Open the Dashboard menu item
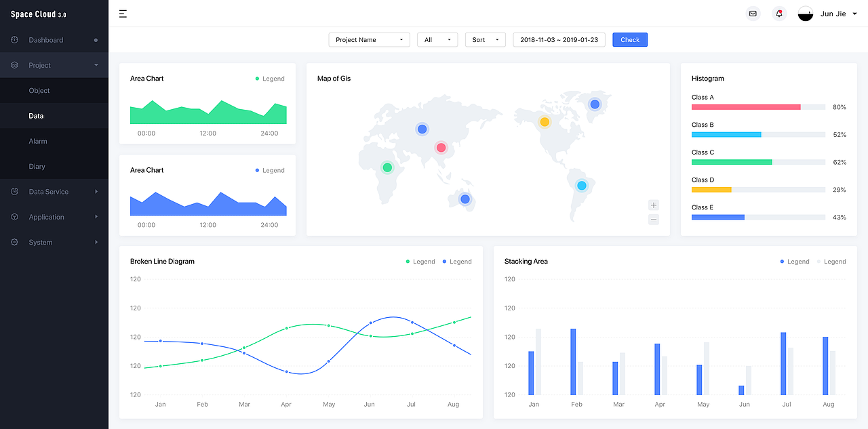 click(54, 40)
